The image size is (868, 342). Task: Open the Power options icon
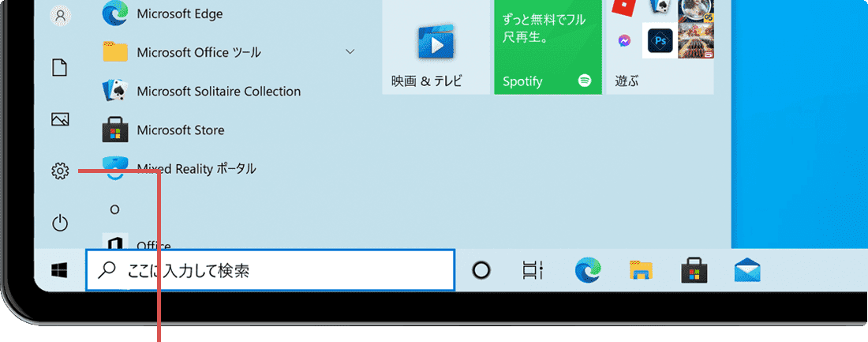pyautogui.click(x=60, y=224)
